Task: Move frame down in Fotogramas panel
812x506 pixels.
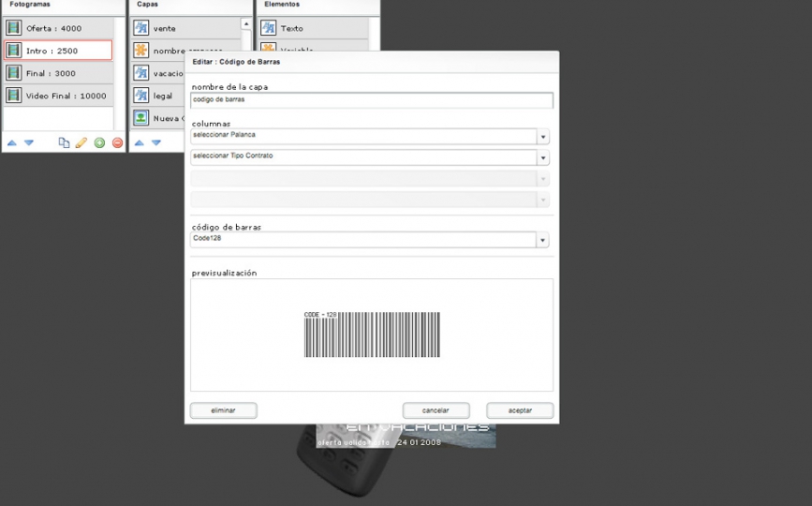Action: click(29, 143)
